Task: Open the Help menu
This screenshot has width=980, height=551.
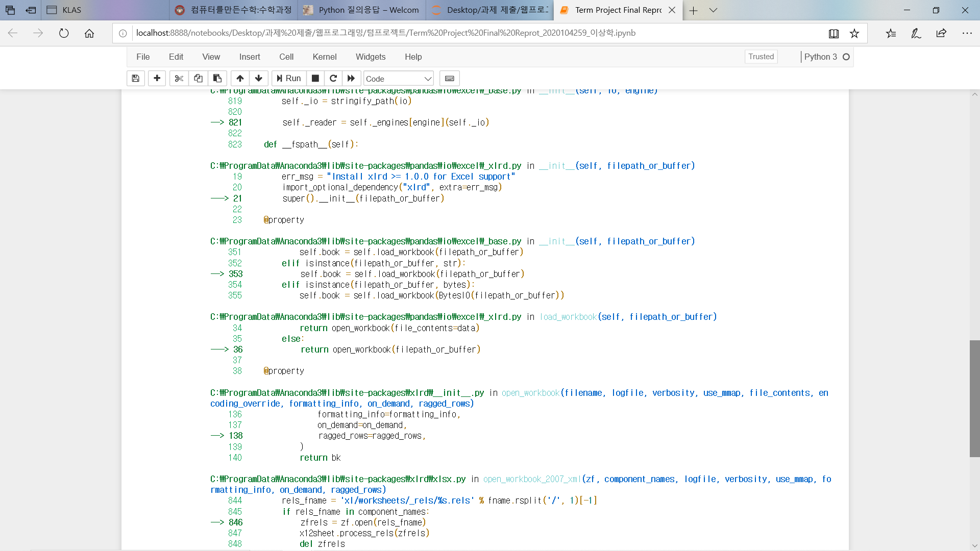Action: (x=413, y=57)
